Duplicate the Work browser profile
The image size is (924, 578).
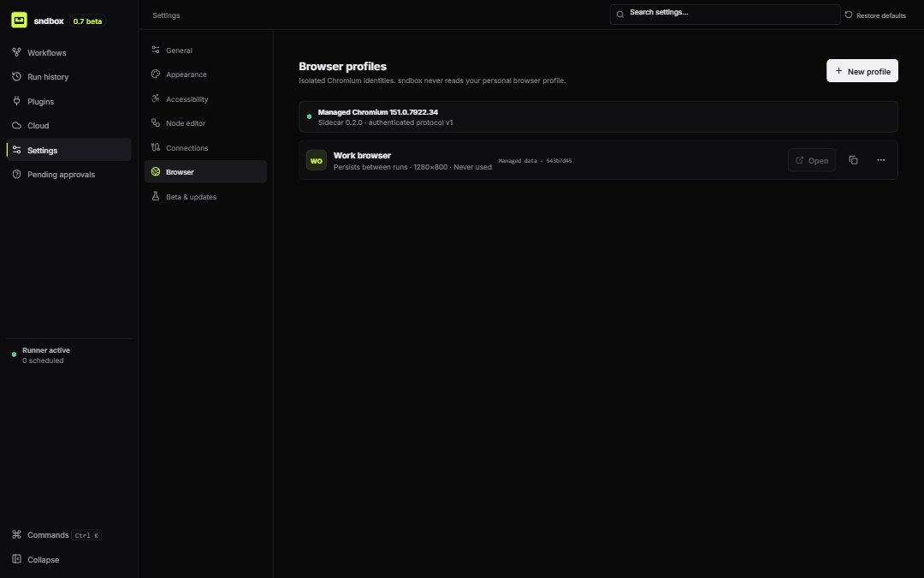tap(853, 160)
